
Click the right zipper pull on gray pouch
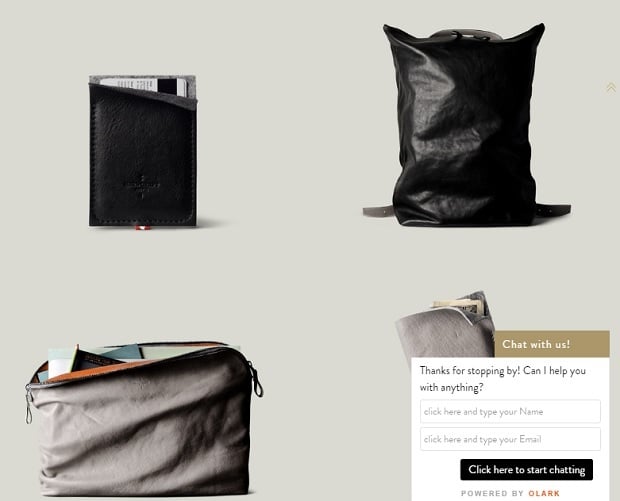tap(256, 381)
